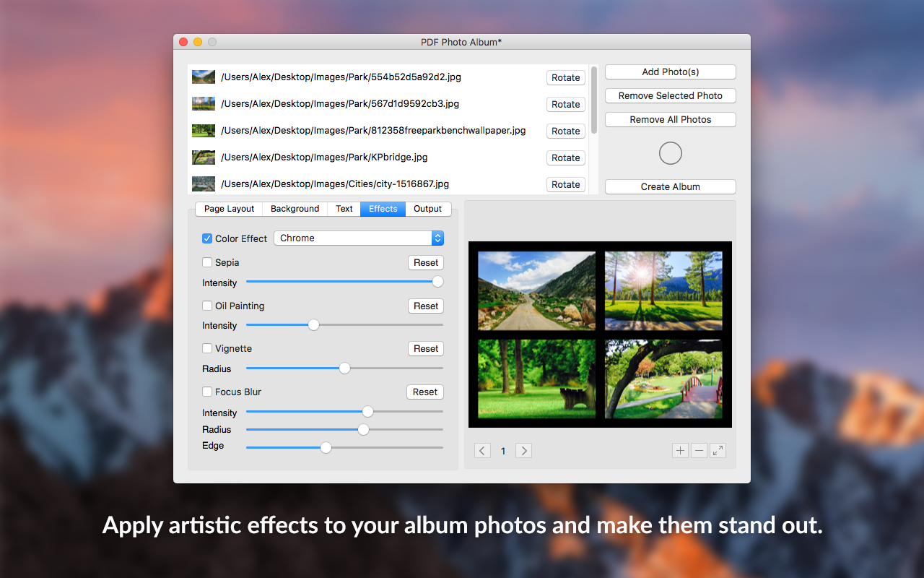Click the Create Album button
924x578 pixels.
tap(671, 186)
